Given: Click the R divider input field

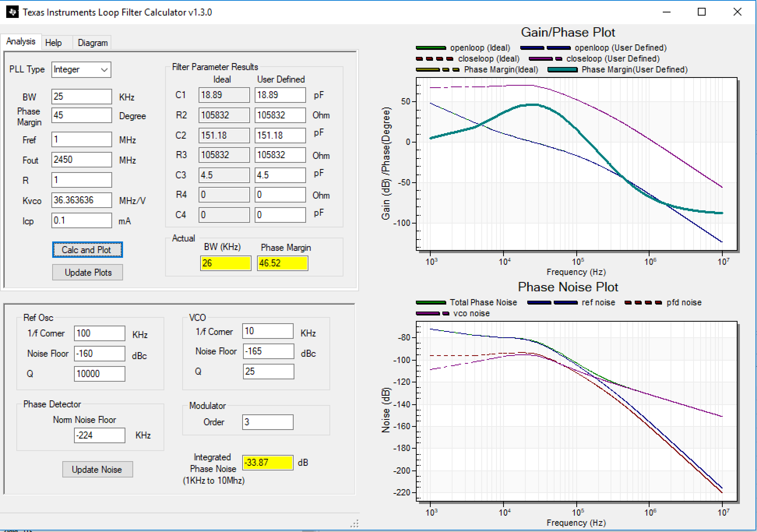Looking at the screenshot, I should 82,180.
